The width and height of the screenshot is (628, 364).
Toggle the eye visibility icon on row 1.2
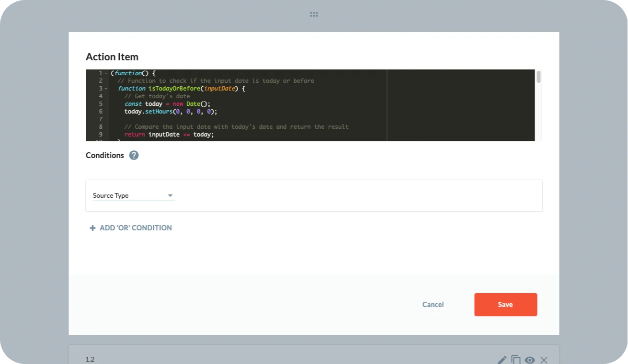(530, 360)
